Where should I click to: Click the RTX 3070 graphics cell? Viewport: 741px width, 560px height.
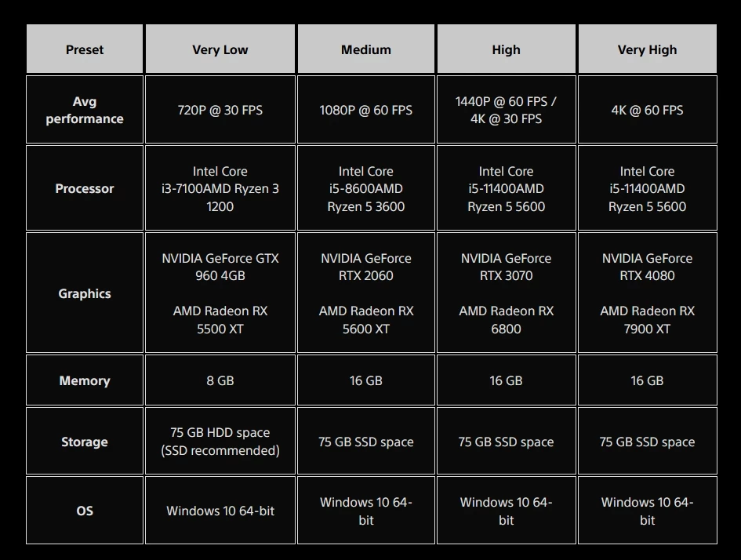click(x=506, y=293)
